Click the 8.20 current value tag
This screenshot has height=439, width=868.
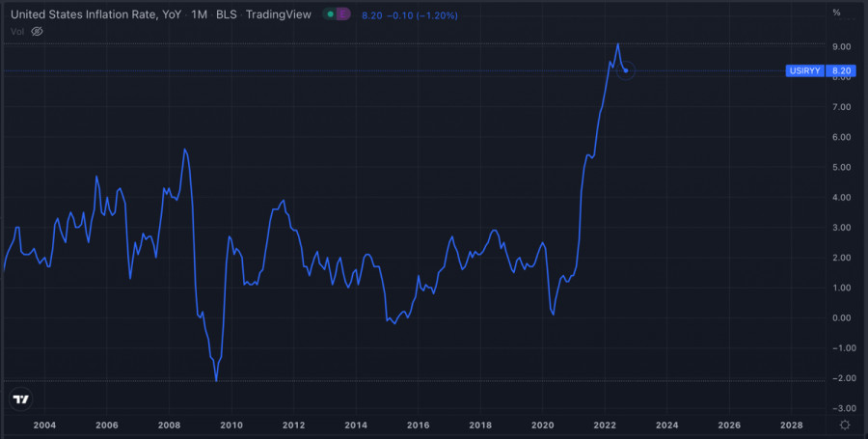click(841, 70)
